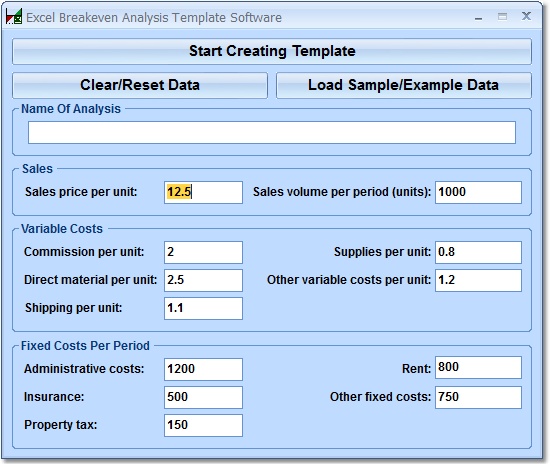Click the Property tax field
Screen dimensions: 550x466
203,425
